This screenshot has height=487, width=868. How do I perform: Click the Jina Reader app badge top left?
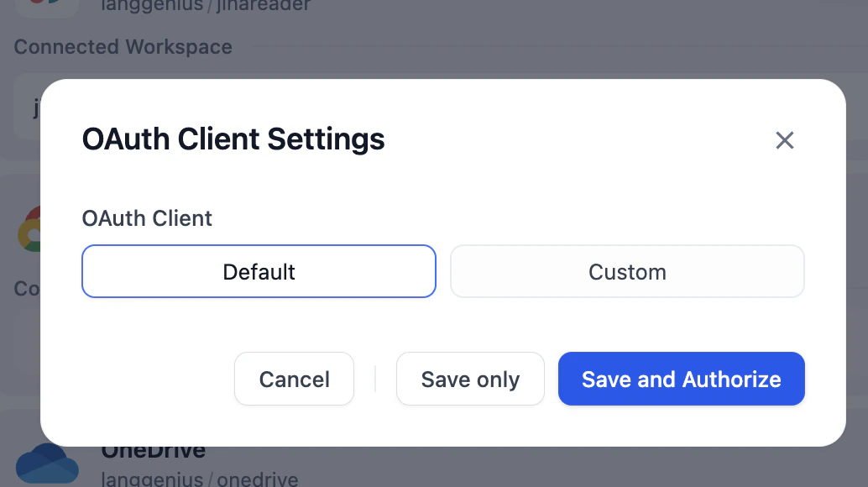47,7
